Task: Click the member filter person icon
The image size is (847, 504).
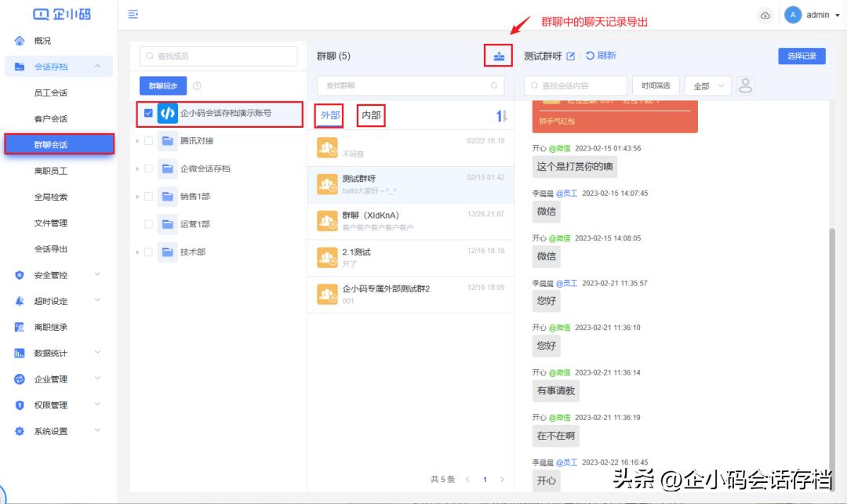Action: click(745, 85)
